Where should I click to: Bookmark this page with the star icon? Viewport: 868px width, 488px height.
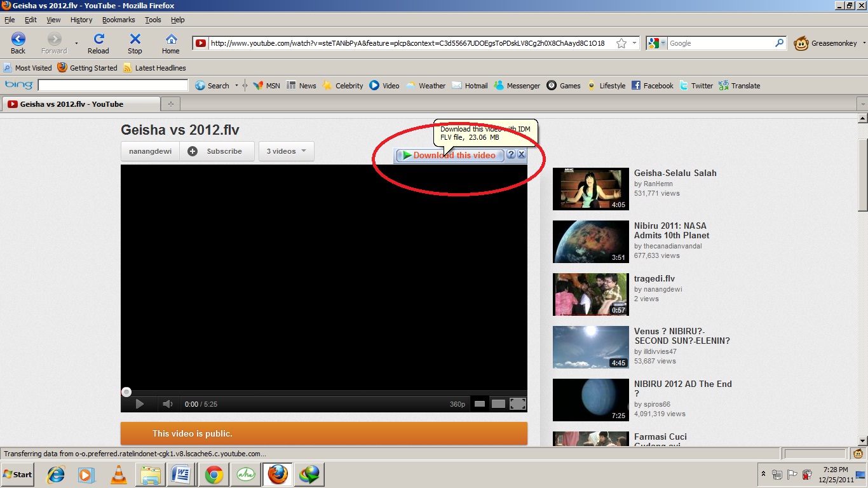(x=621, y=43)
